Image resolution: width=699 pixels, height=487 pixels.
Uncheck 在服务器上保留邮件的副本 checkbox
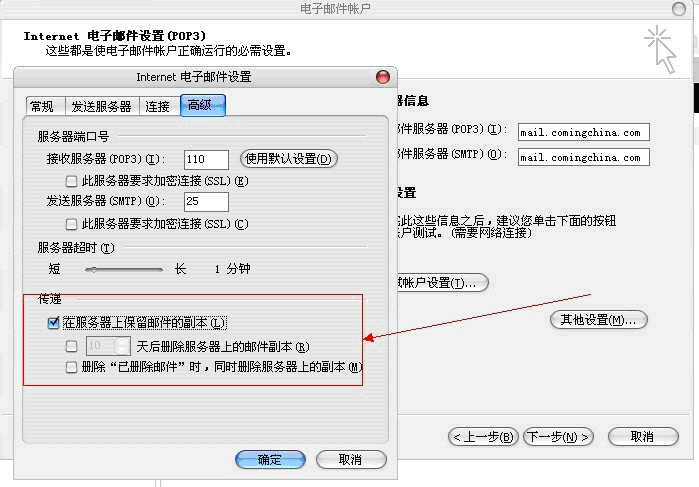tap(54, 323)
